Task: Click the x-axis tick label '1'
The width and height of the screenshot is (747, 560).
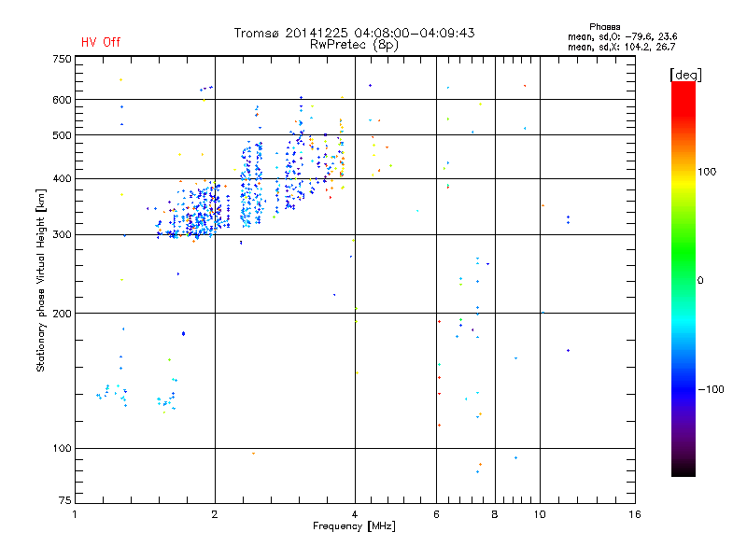Action: tap(75, 514)
